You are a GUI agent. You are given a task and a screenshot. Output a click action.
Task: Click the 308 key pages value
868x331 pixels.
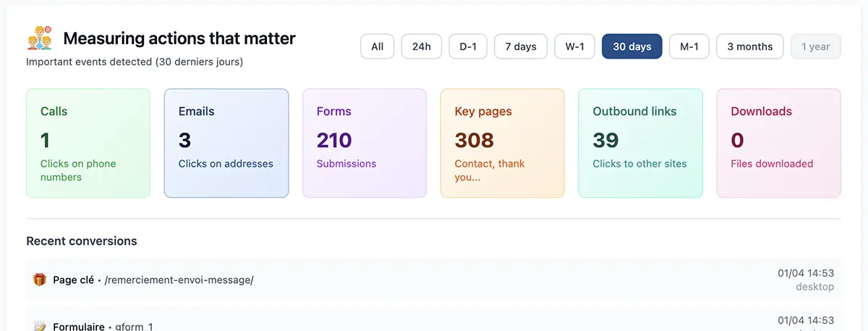(475, 140)
